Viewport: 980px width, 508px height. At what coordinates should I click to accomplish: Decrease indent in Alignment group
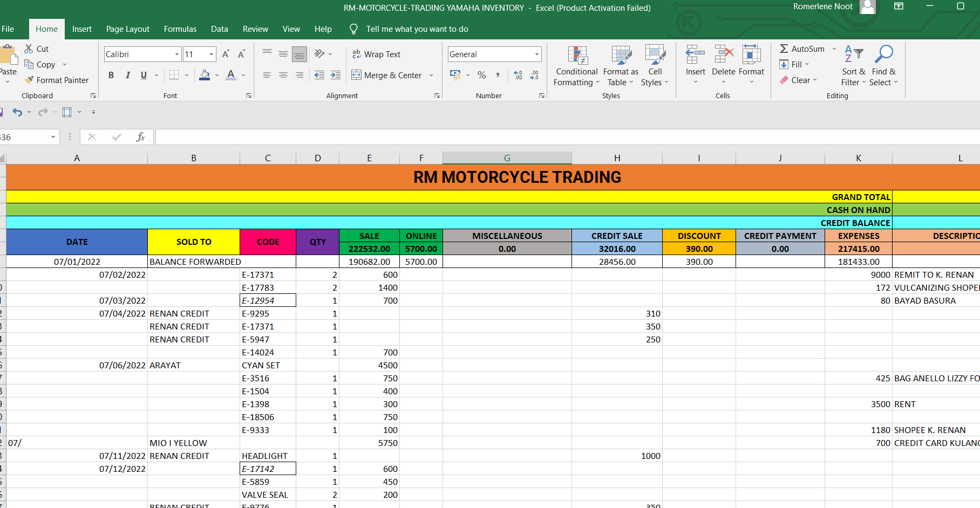(x=319, y=75)
